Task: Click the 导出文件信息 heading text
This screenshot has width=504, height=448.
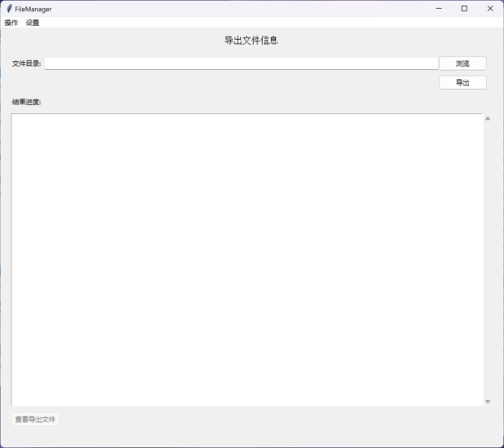Action: pos(251,40)
